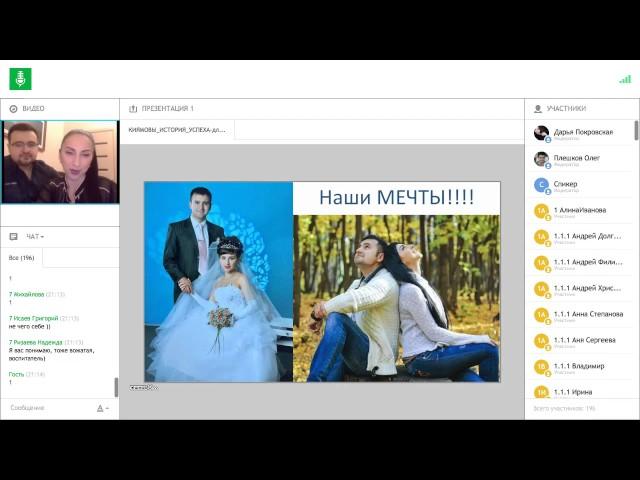640x480 pixels.
Task: Click the participants list scrollbar
Action: 636,130
